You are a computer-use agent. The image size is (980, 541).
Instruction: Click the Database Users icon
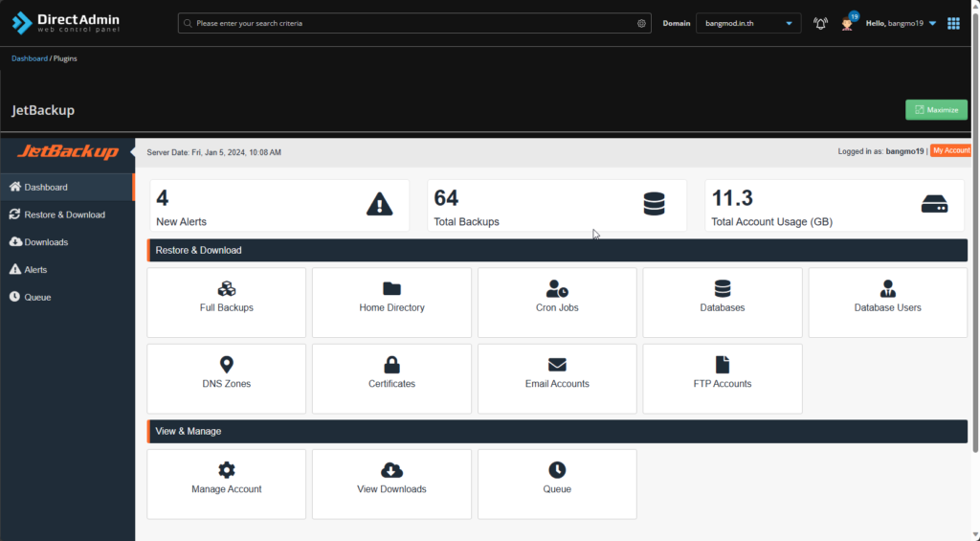(887, 288)
